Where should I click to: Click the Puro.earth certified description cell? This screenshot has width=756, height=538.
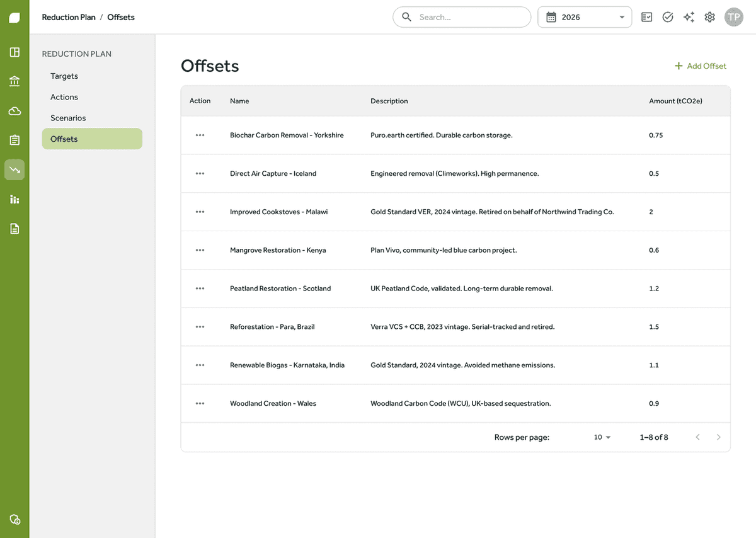click(x=441, y=135)
